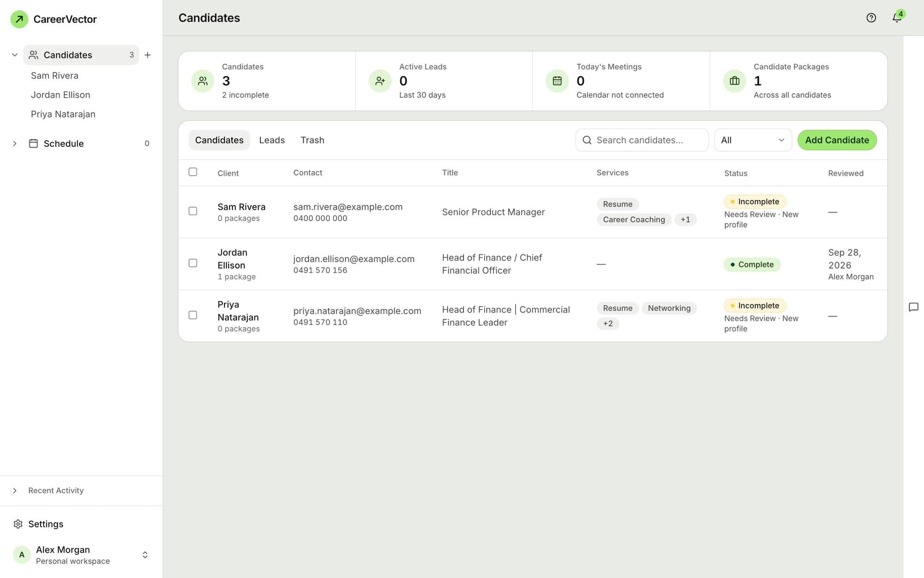Click the Candidate Packages briefcase icon
The width and height of the screenshot is (924, 578).
[x=735, y=81]
